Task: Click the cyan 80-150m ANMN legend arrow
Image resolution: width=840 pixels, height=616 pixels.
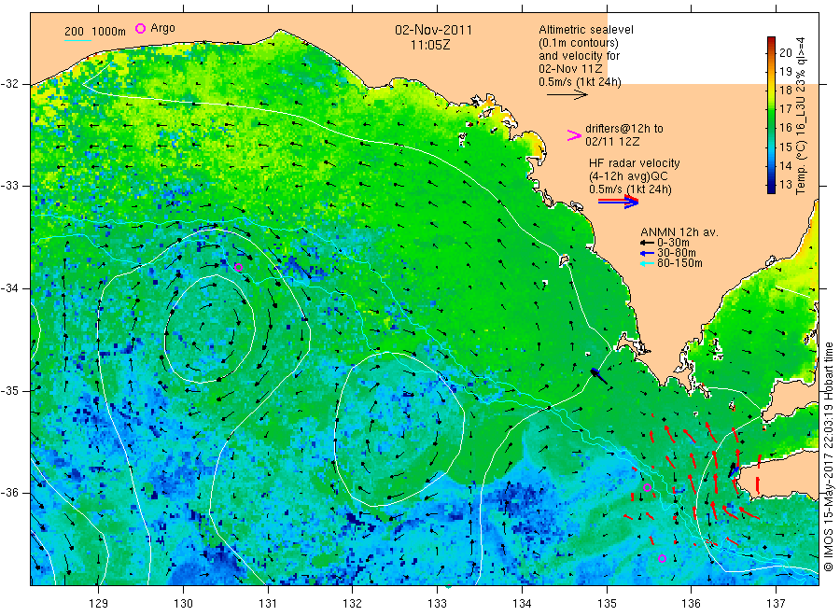Action: click(648, 263)
